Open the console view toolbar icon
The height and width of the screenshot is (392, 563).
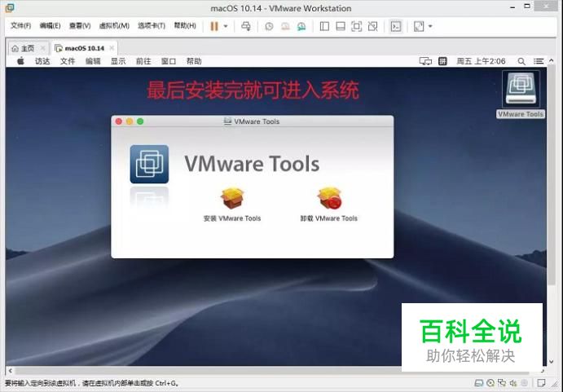tap(396, 26)
